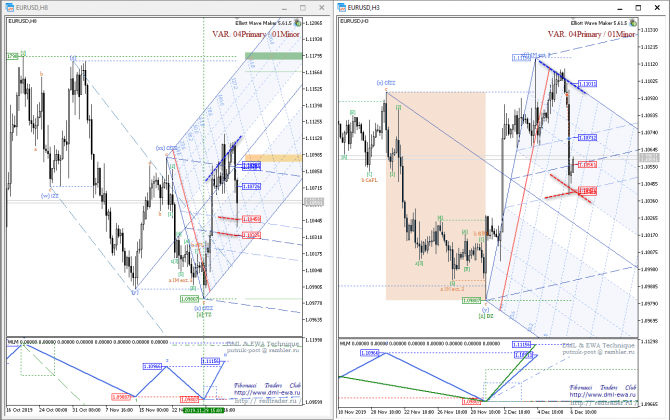Click the 1.11310 value on H3 price axis

point(649,30)
